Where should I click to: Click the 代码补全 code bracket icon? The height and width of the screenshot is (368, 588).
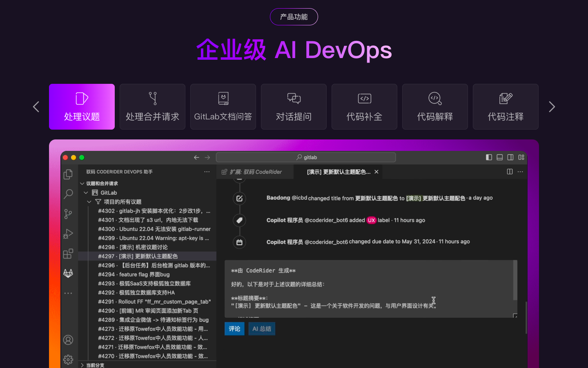[365, 99]
